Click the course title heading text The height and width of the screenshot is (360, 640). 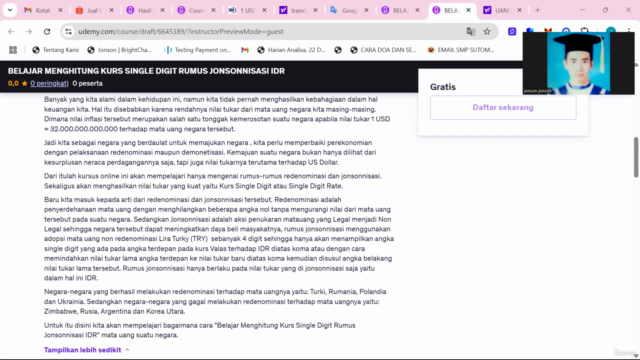(x=146, y=71)
